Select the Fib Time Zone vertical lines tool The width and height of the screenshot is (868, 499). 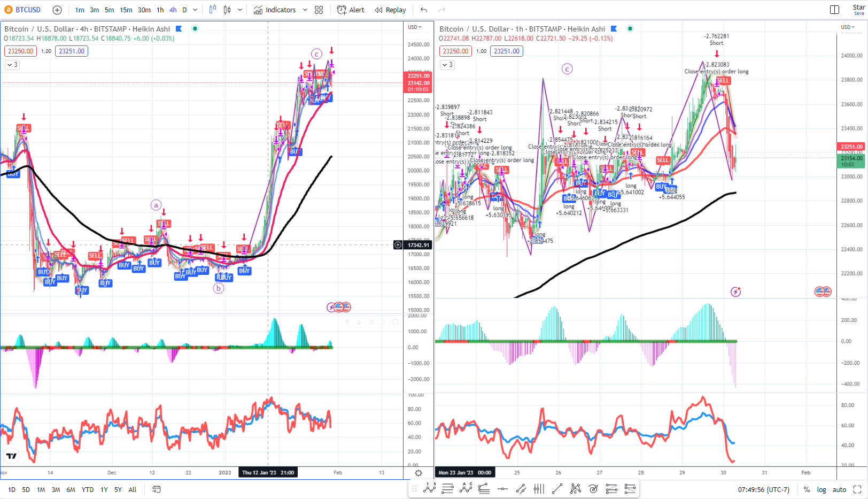[x=539, y=488]
